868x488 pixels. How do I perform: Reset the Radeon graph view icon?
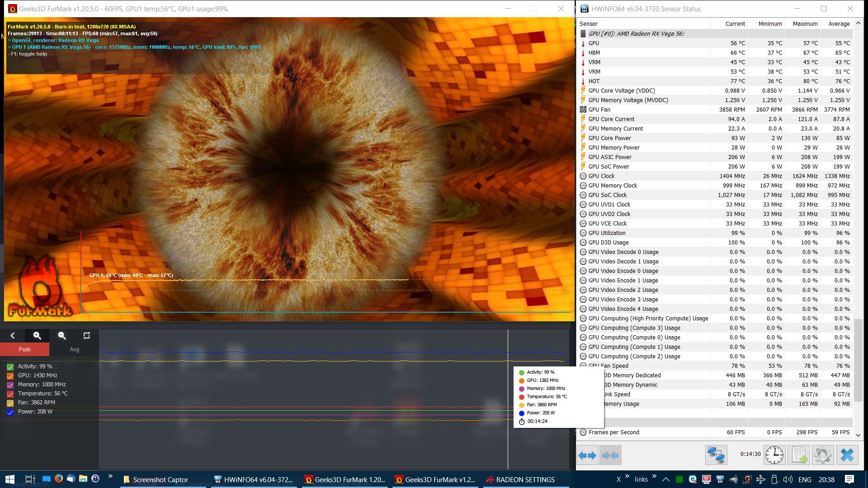pyautogui.click(x=87, y=335)
